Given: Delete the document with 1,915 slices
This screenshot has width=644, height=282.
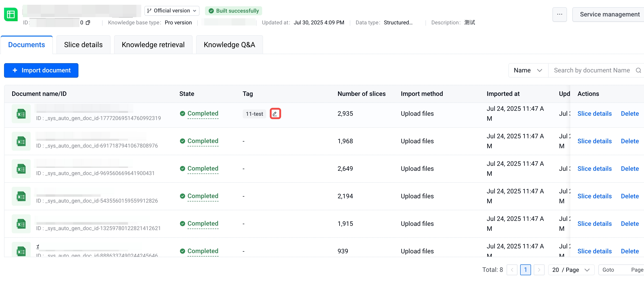Looking at the screenshot, I should 630,224.
